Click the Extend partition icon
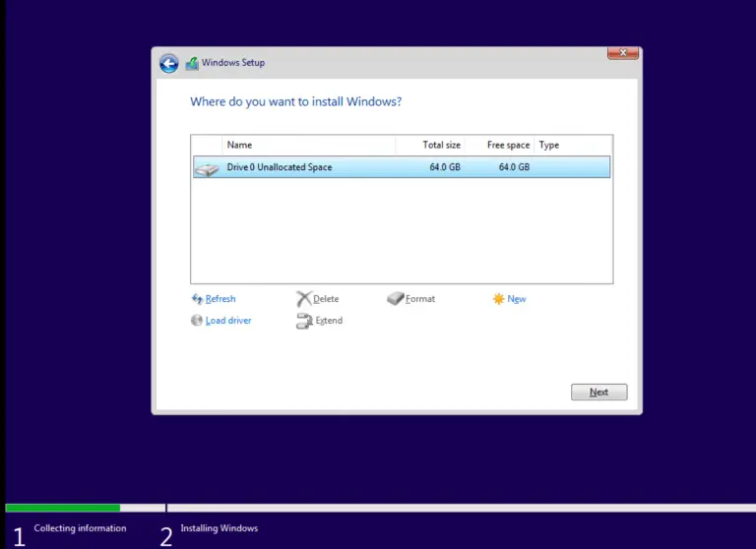756x549 pixels. pyautogui.click(x=304, y=321)
